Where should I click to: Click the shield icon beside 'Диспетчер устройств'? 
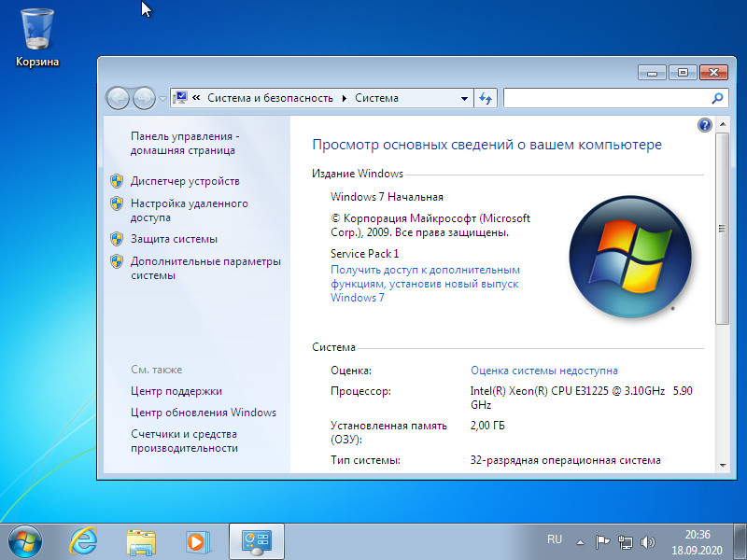(x=117, y=181)
